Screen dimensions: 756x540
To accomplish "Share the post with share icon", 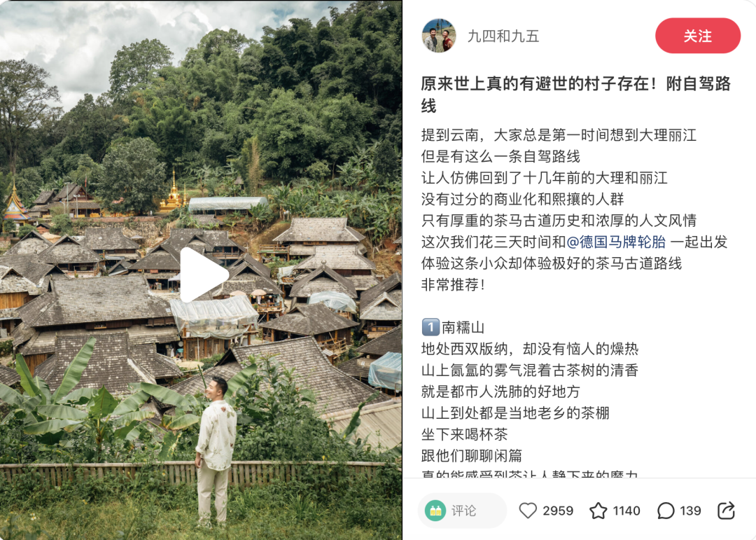I will (726, 510).
